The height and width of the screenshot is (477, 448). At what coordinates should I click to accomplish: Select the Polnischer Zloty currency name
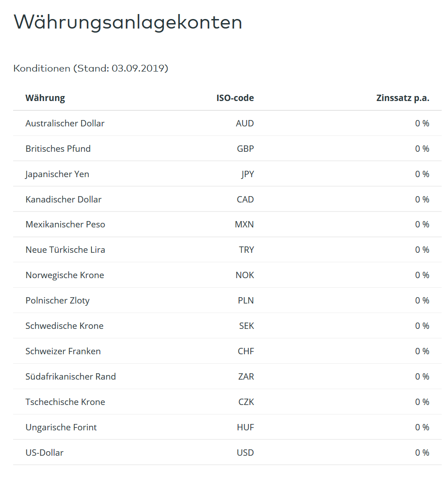pyautogui.click(x=58, y=300)
